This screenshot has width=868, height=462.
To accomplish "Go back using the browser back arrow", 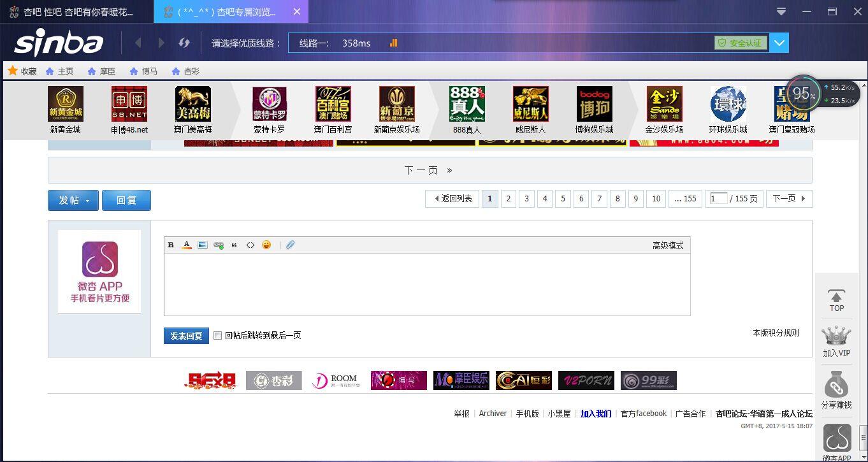I will coord(138,43).
